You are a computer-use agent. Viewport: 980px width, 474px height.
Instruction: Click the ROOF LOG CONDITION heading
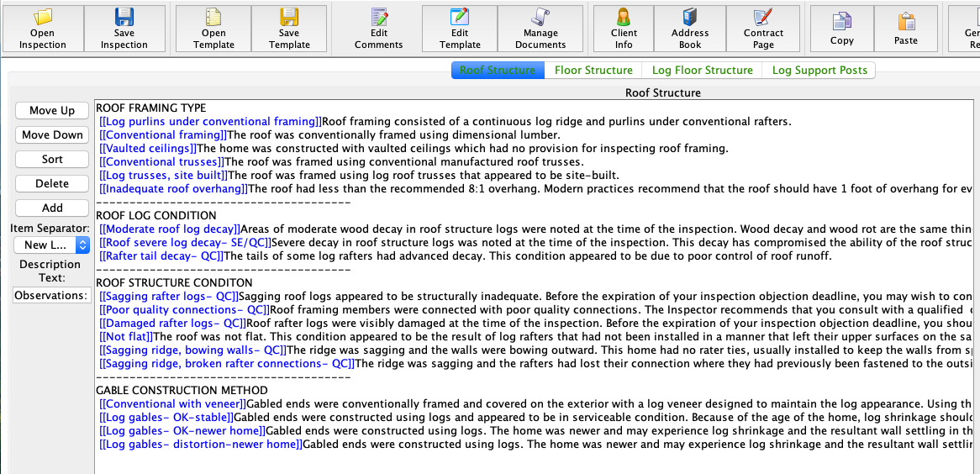(155, 216)
